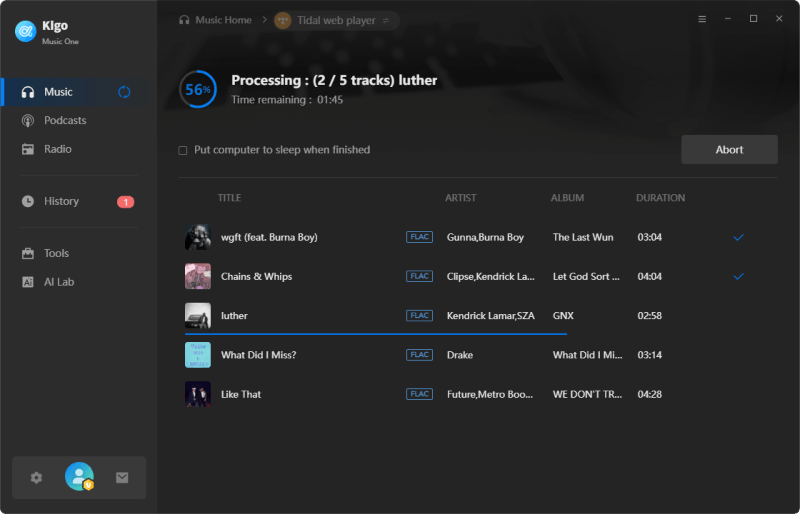Open the mail feedback icon
Image resolution: width=800 pixels, height=514 pixels.
[122, 478]
